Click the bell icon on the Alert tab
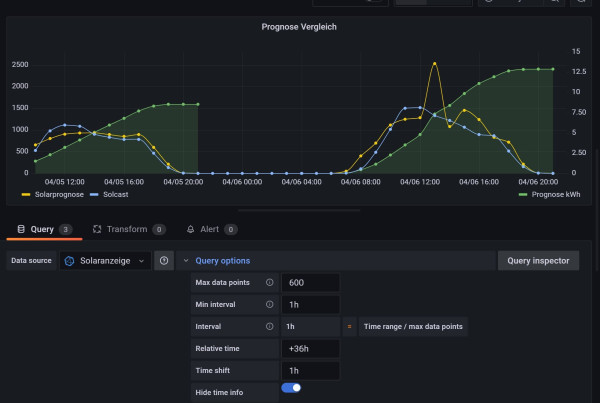Screen dimensions: 600x403 tap(191, 229)
